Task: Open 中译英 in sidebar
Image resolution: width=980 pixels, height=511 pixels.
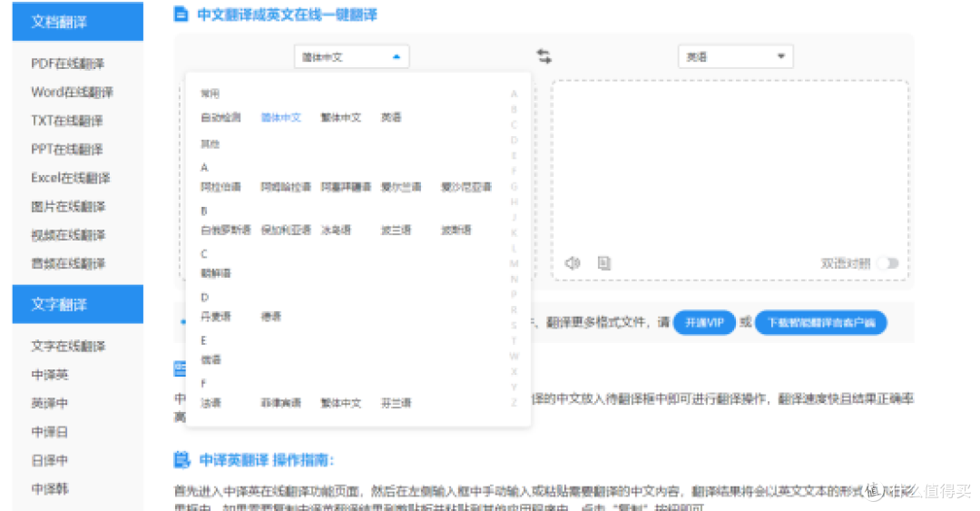Action: (49, 375)
